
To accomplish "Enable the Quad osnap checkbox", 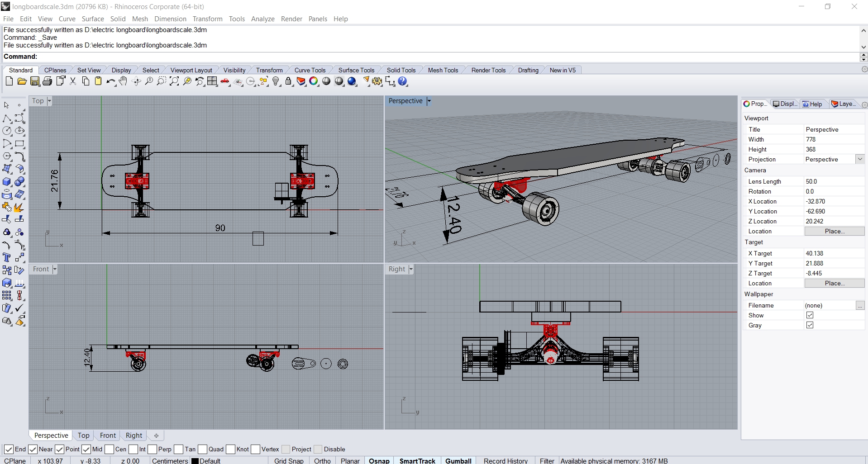I will coord(202,449).
